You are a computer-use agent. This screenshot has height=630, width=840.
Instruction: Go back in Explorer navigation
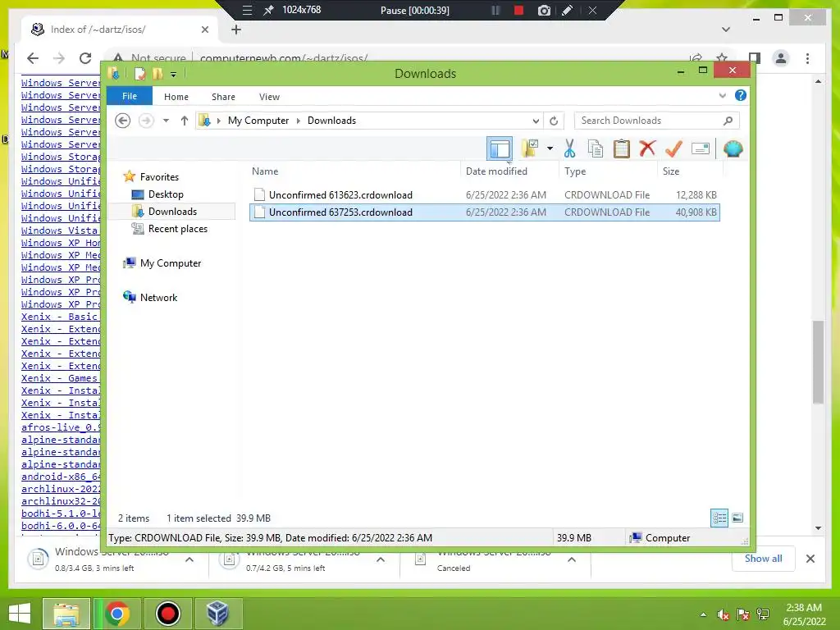tap(123, 121)
